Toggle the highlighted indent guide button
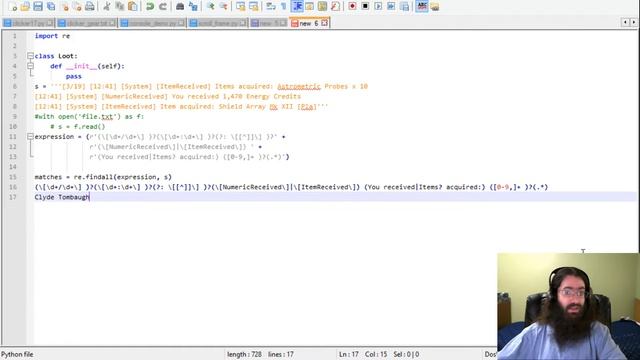This screenshot has width=640, height=360. 297,7
